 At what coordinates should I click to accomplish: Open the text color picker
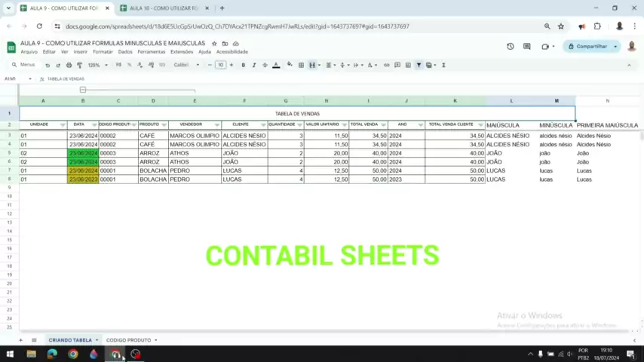point(276,65)
